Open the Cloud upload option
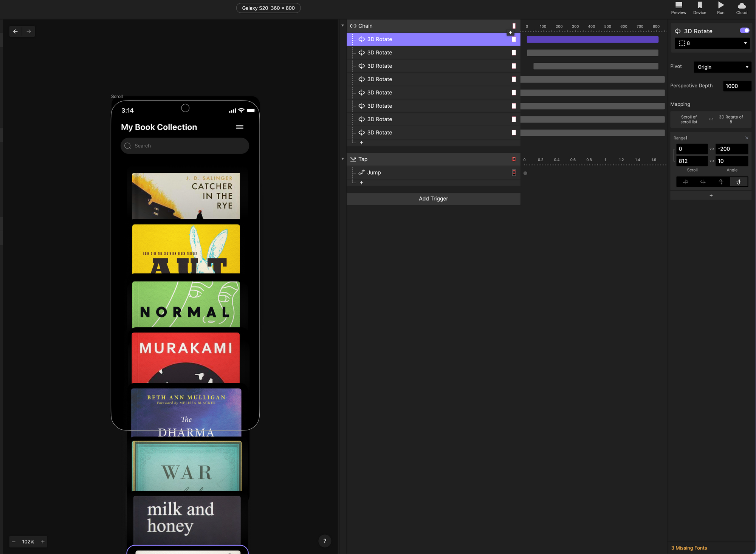Viewport: 756px width, 554px height. click(742, 8)
